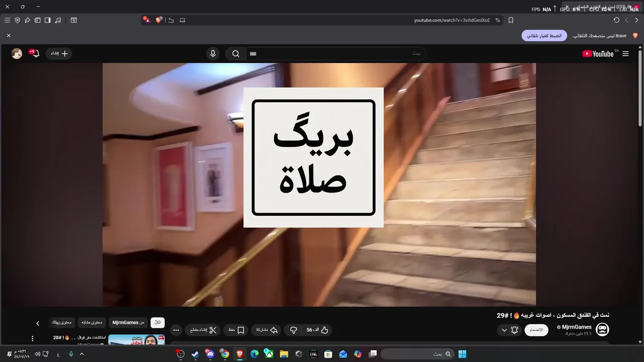Open the Brave main menu hamburger

[x=7, y=20]
